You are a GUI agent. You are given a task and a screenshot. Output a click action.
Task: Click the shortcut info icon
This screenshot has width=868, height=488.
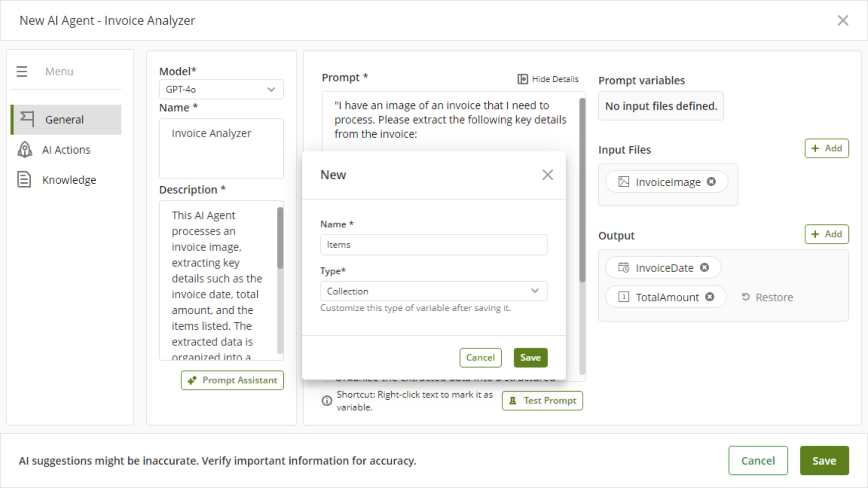click(327, 401)
